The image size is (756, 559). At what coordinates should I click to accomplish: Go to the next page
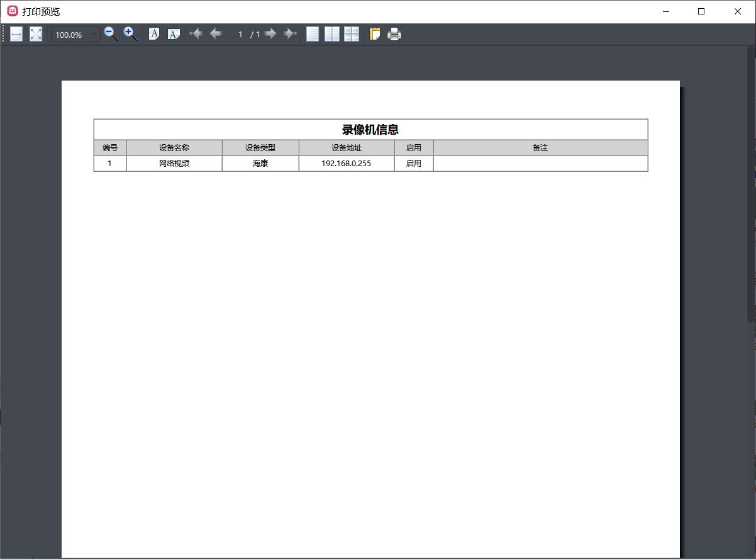(x=270, y=34)
